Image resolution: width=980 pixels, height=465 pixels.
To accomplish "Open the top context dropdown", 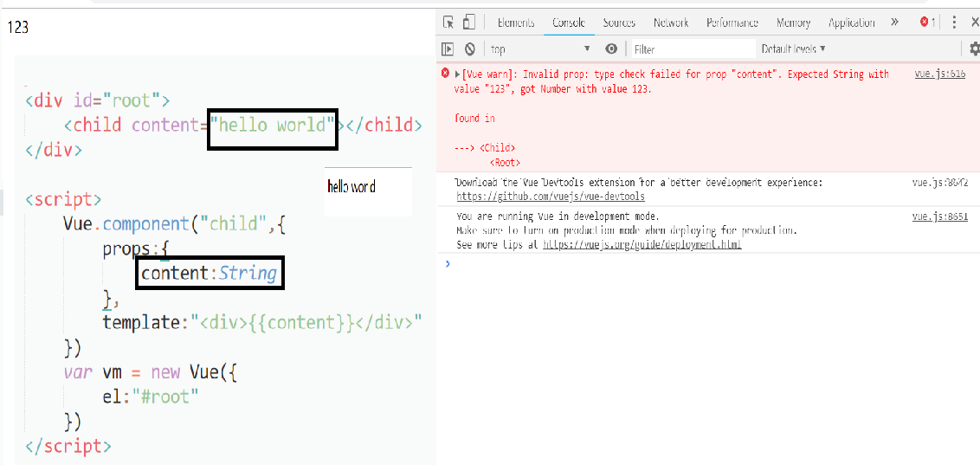I will (x=540, y=48).
